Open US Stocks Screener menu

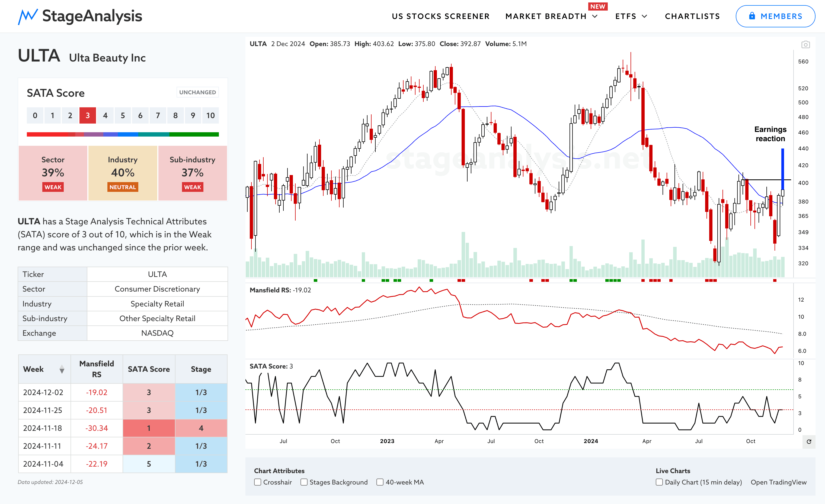tap(441, 16)
